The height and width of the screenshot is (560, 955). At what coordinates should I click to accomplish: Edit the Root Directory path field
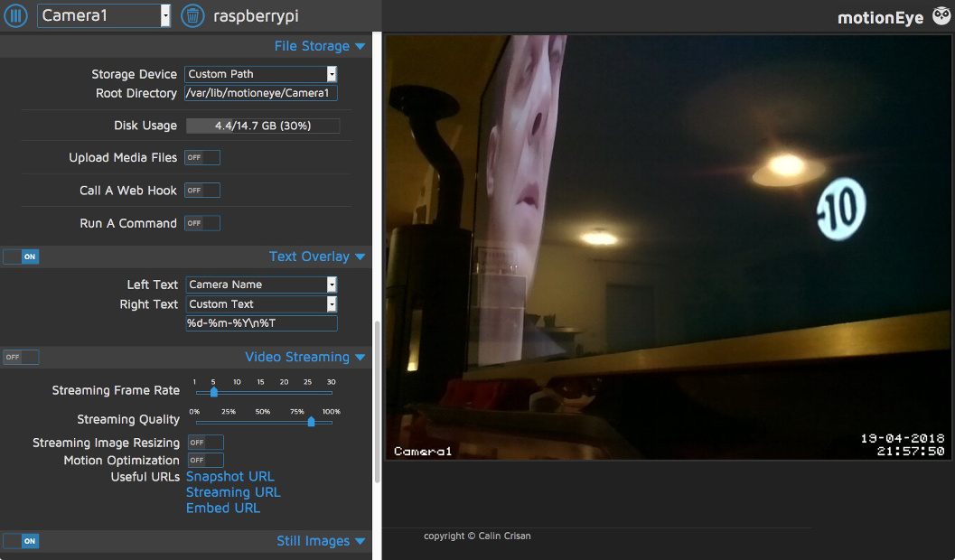click(x=260, y=92)
